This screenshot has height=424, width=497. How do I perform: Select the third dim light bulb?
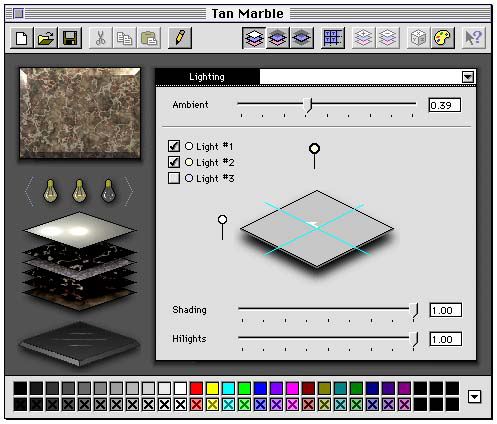click(x=108, y=191)
